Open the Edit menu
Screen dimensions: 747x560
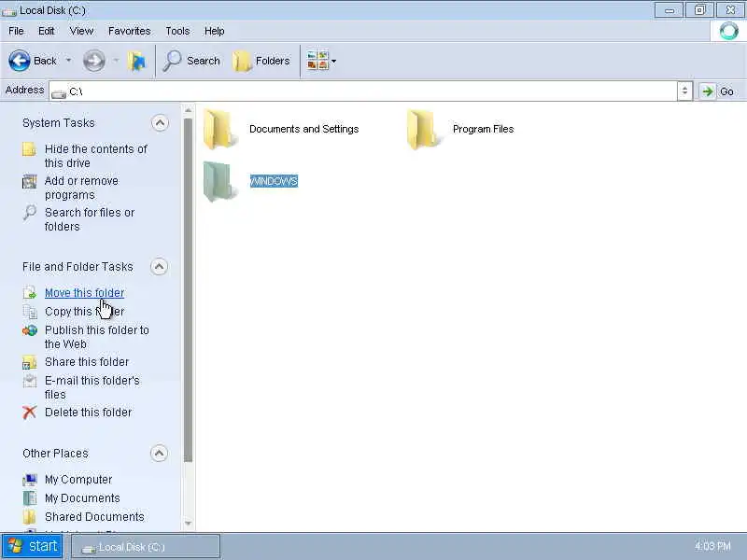click(46, 31)
